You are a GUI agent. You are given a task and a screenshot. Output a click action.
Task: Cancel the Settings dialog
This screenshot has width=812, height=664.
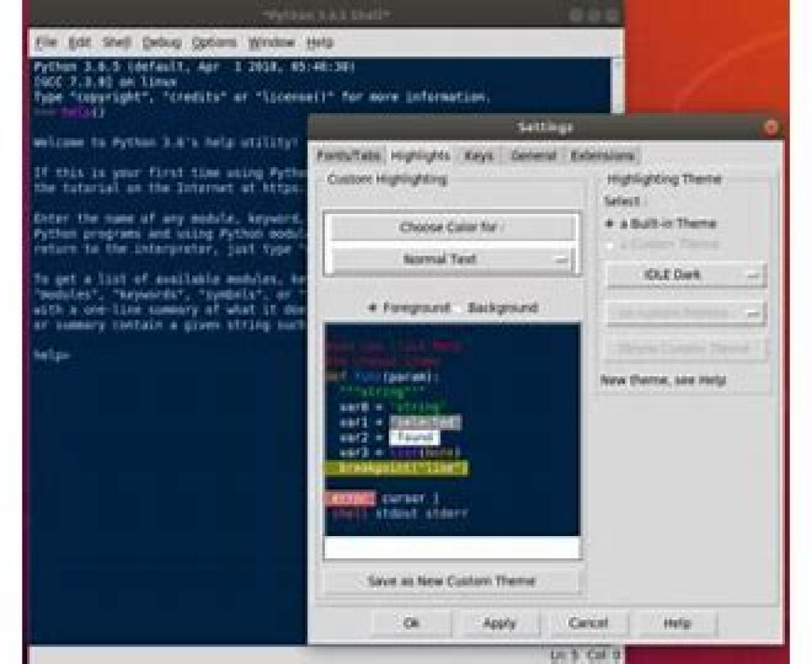point(587,623)
